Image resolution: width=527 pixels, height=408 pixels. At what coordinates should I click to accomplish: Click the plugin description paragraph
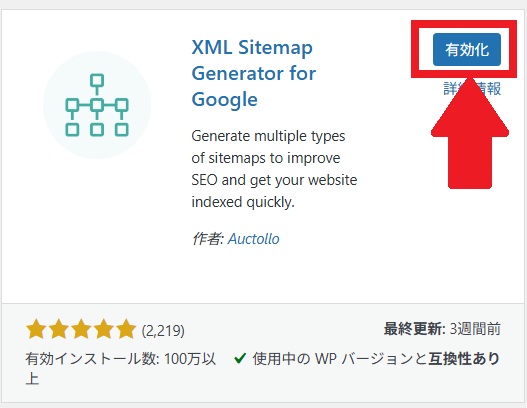coord(274,169)
